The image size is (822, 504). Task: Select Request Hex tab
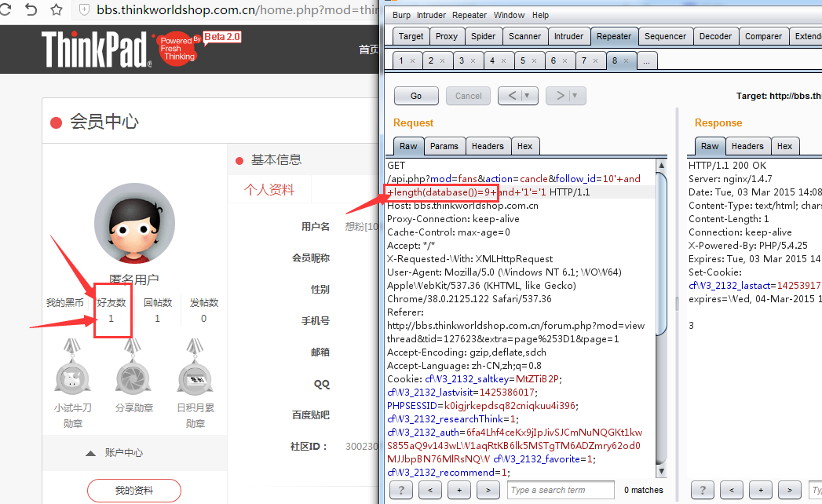(524, 146)
